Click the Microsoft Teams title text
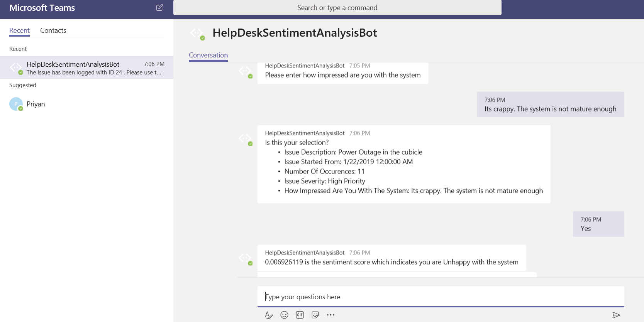 (42, 8)
